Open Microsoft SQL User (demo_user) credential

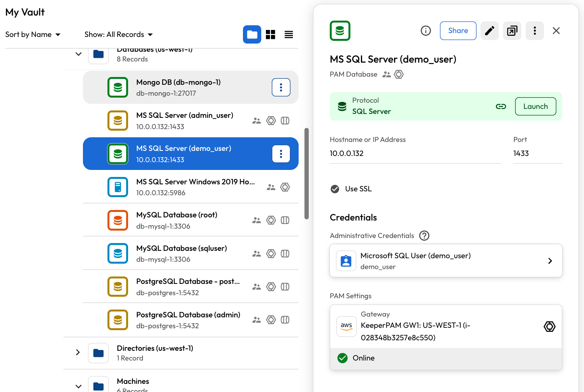[446, 261]
